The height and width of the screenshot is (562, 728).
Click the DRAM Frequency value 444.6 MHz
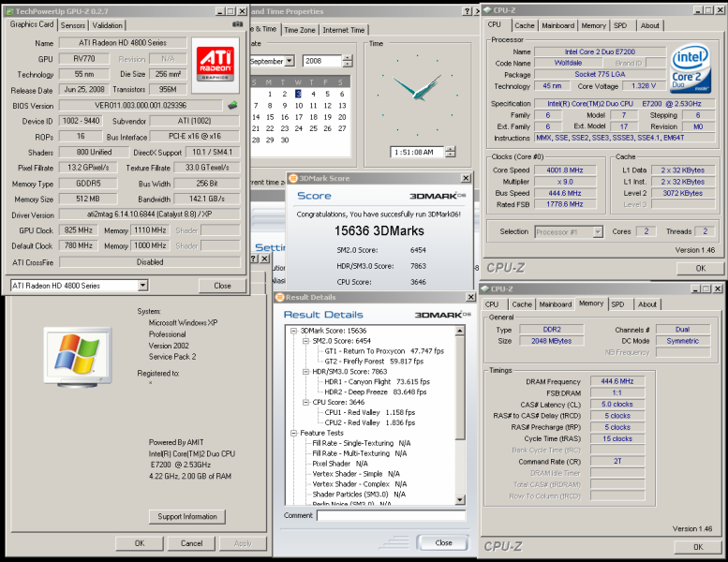(617, 381)
